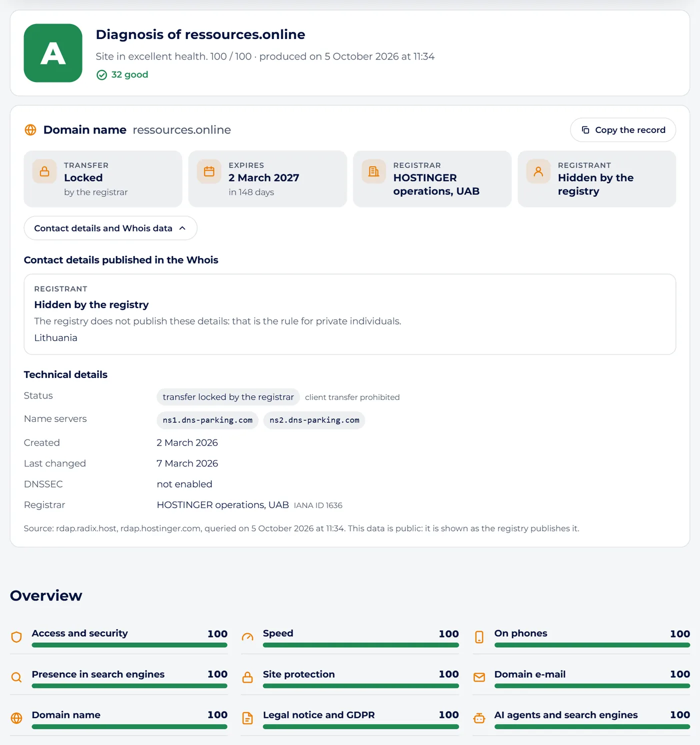
Task: Click the Expires 2 March 2027 card
Action: click(x=267, y=179)
